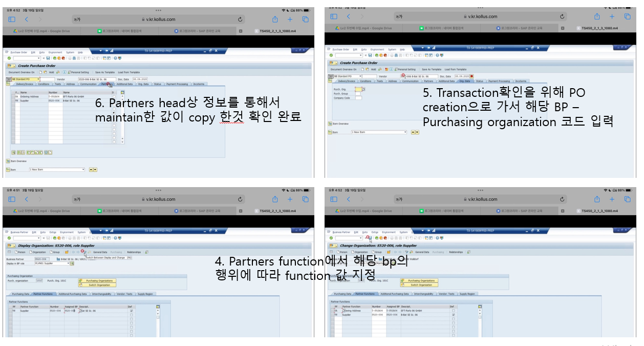The width and height of the screenshot is (644, 346).
Task: Select Payment Processing tab in step 5 purchase order
Action: point(499,81)
